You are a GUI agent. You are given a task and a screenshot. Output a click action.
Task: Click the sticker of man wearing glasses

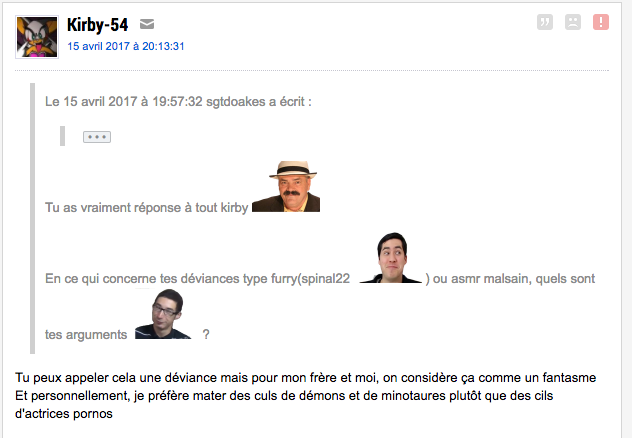coord(163,313)
